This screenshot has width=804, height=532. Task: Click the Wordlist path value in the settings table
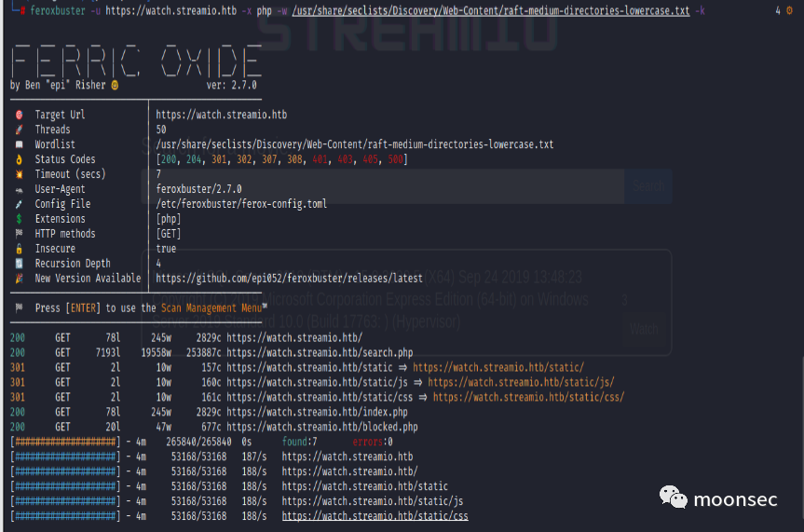click(x=355, y=144)
